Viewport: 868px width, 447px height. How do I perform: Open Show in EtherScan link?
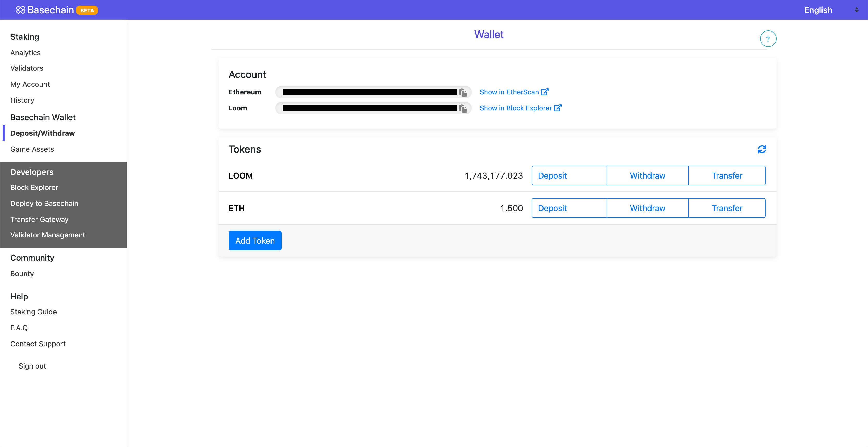click(x=514, y=92)
